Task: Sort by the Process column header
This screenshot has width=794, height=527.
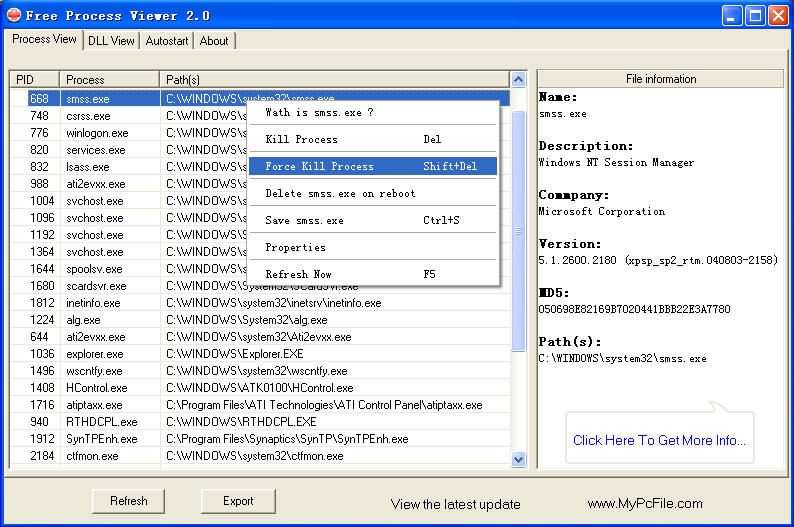Action: [x=109, y=79]
